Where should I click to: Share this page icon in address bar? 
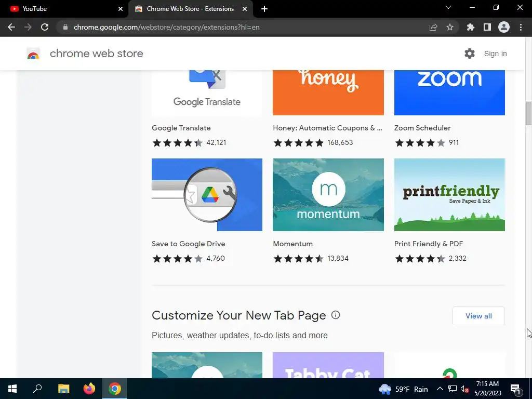[433, 27]
